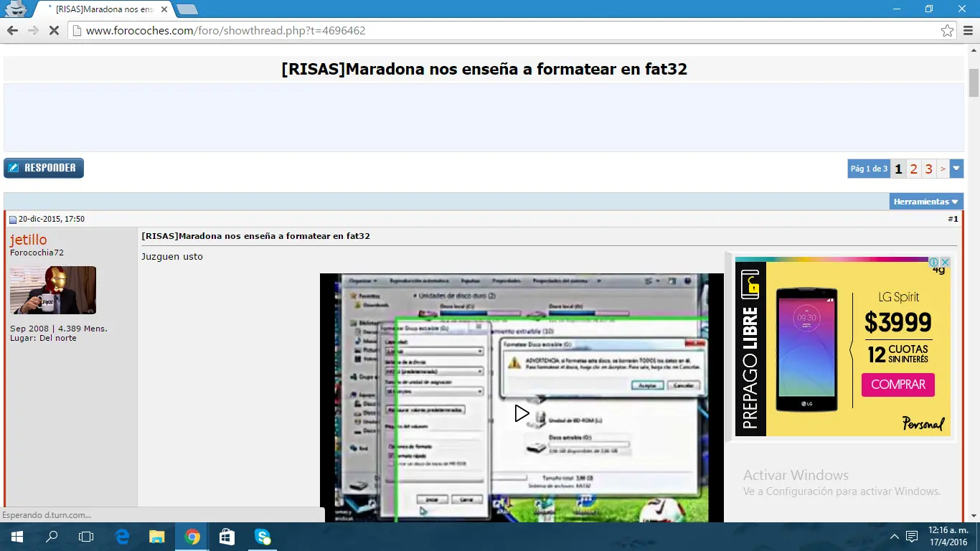Go to thread page 2

click(x=913, y=169)
